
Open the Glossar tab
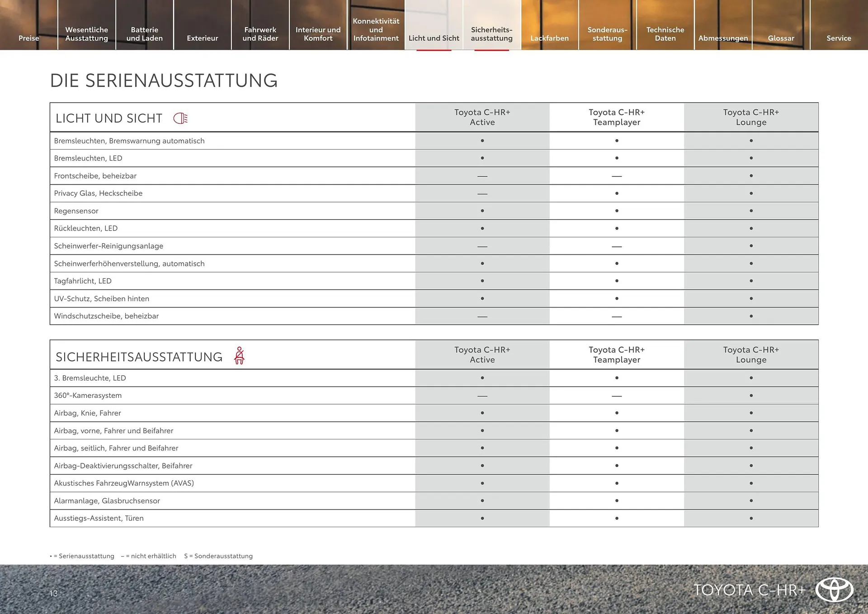(x=781, y=38)
